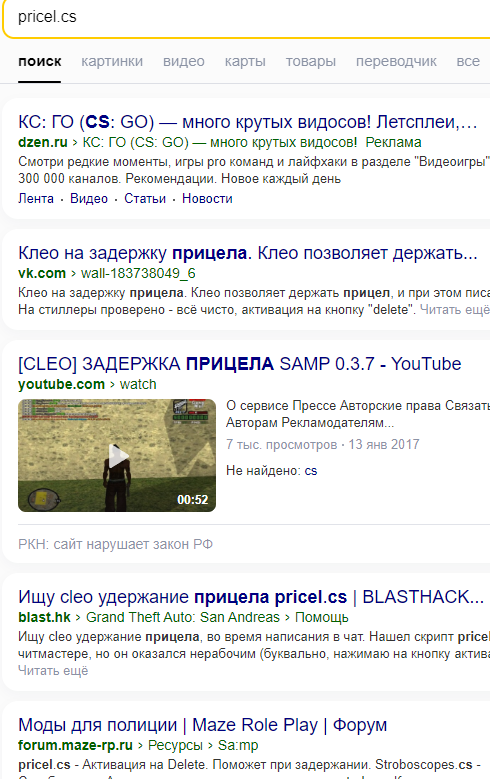Screen dimensions: 490x779
Task: Follow the Лента sitelink
Action: 36,198
